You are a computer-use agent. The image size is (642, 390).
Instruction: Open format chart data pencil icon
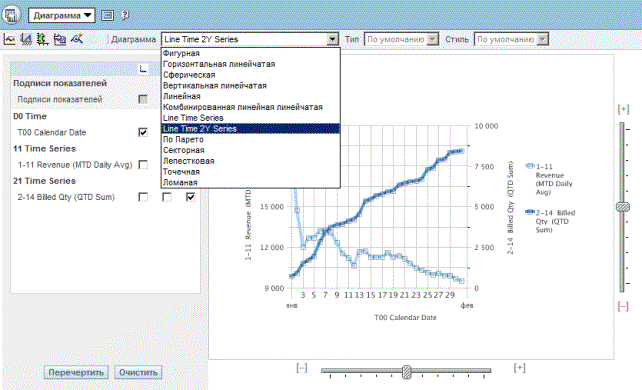click(x=77, y=39)
